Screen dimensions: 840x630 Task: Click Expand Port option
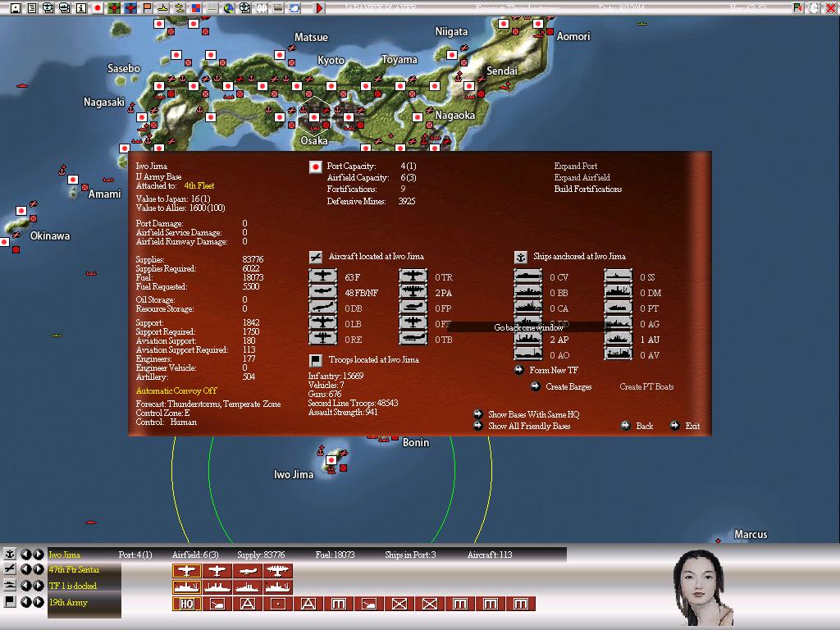[x=575, y=166]
